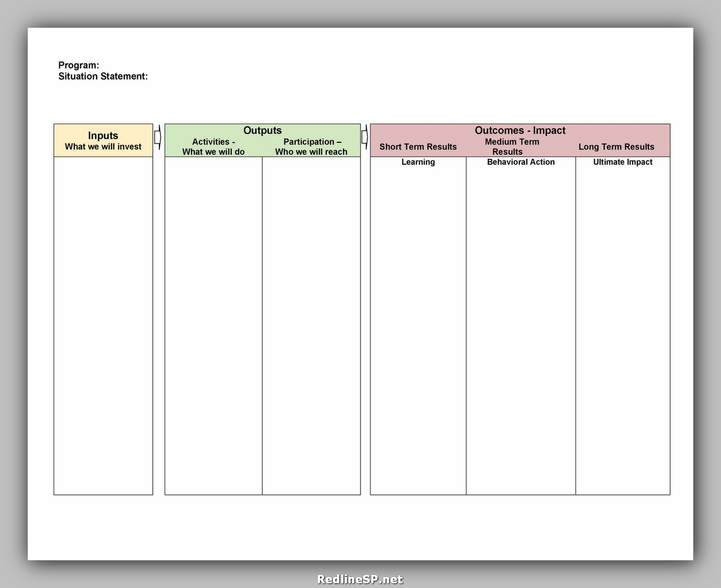This screenshot has width=721, height=588.
Task: Open the RedlineSP.net watermark link
Action: [360, 579]
